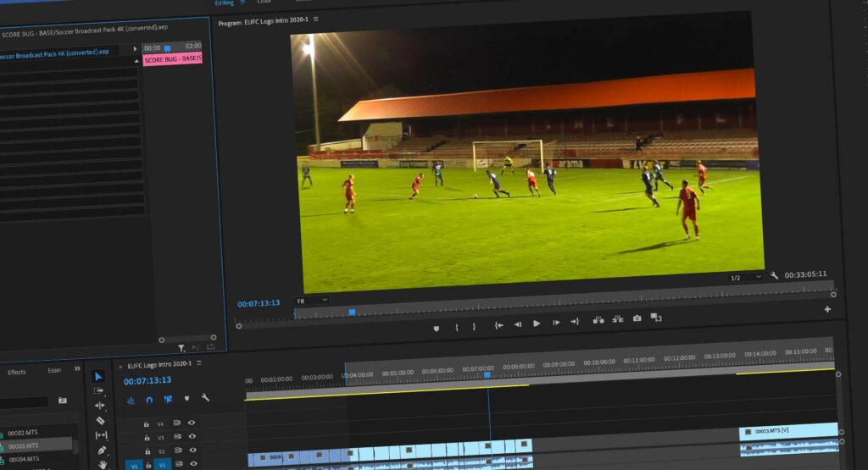Expand the overflow panel tabs chevron
This screenshot has width=868, height=470.
click(x=77, y=369)
